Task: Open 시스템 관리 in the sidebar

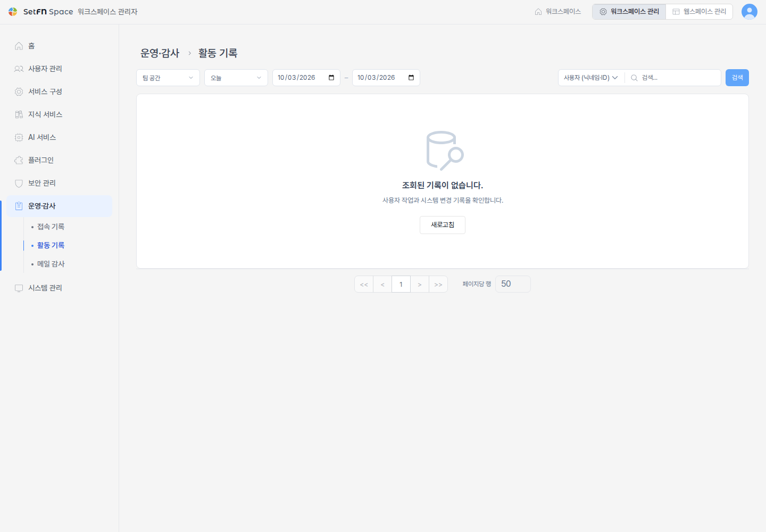Action: click(60, 288)
